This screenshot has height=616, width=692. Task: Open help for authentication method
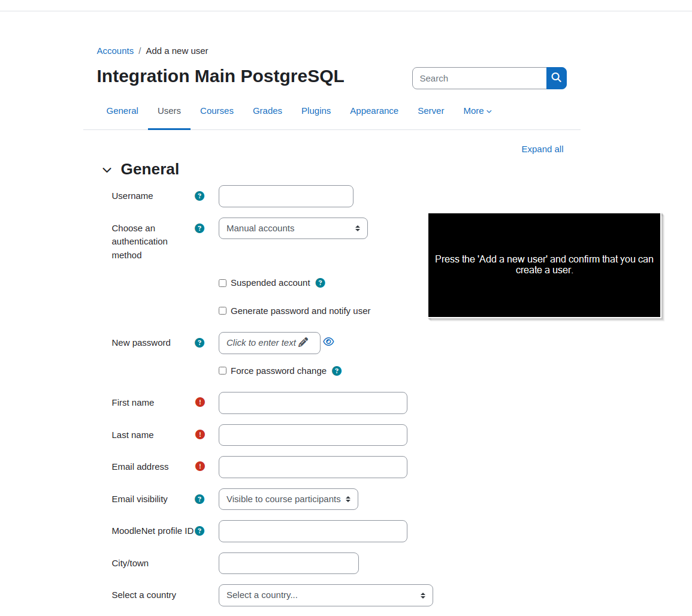(x=200, y=228)
